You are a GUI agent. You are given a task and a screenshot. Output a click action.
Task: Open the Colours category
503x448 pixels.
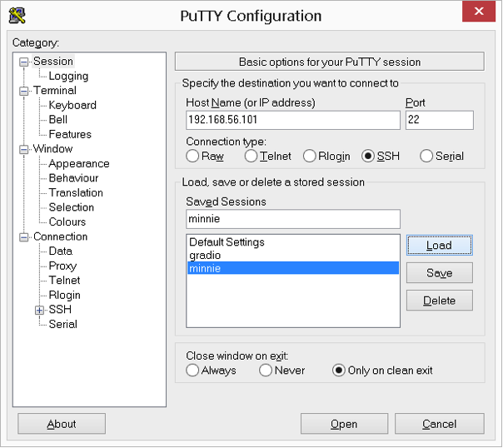pyautogui.click(x=67, y=222)
